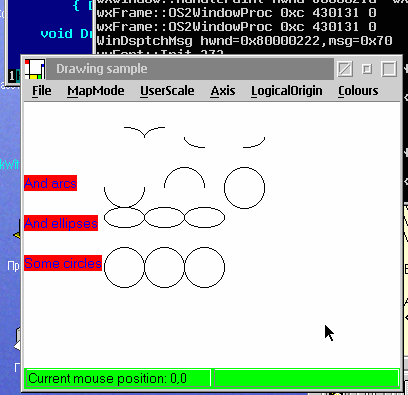Screen dimensions: 408x395
Task: Click the Drawing sample title bar
Action: point(190,69)
